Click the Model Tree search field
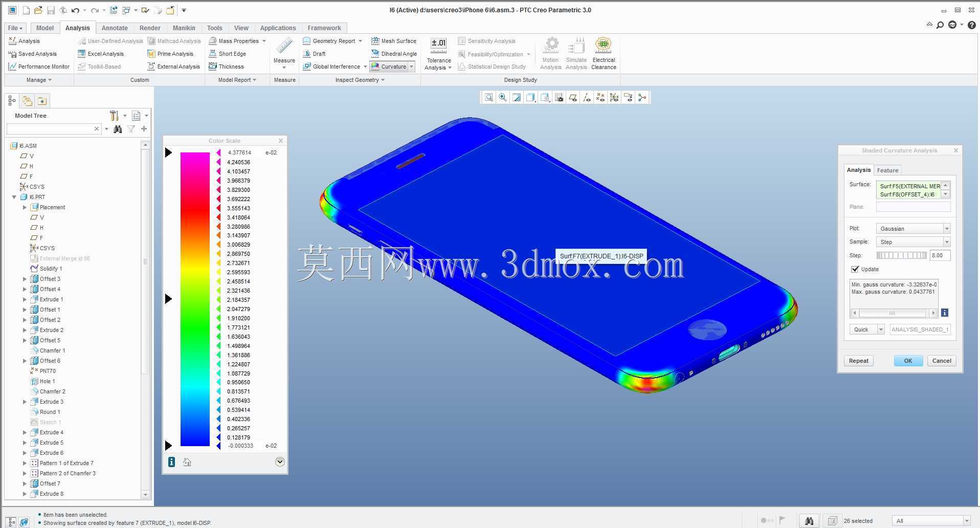The image size is (980, 528). (53, 129)
